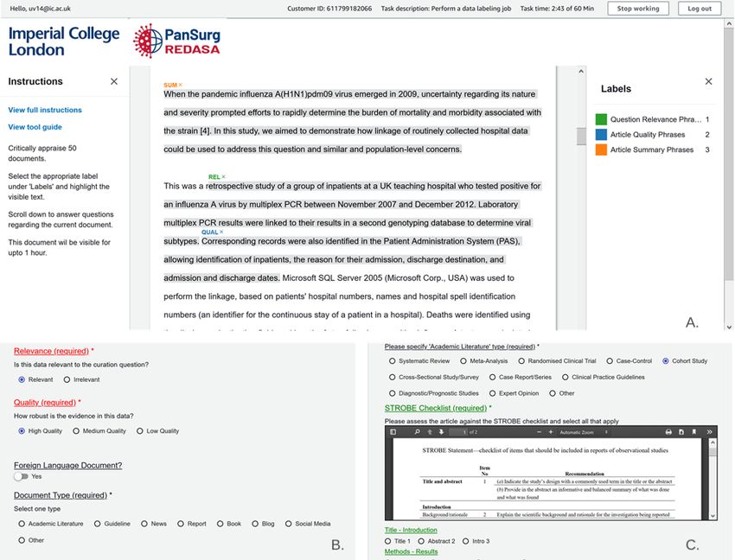This screenshot has width=735, height=560.
Task: Open the View full instructions link
Action: [45, 110]
